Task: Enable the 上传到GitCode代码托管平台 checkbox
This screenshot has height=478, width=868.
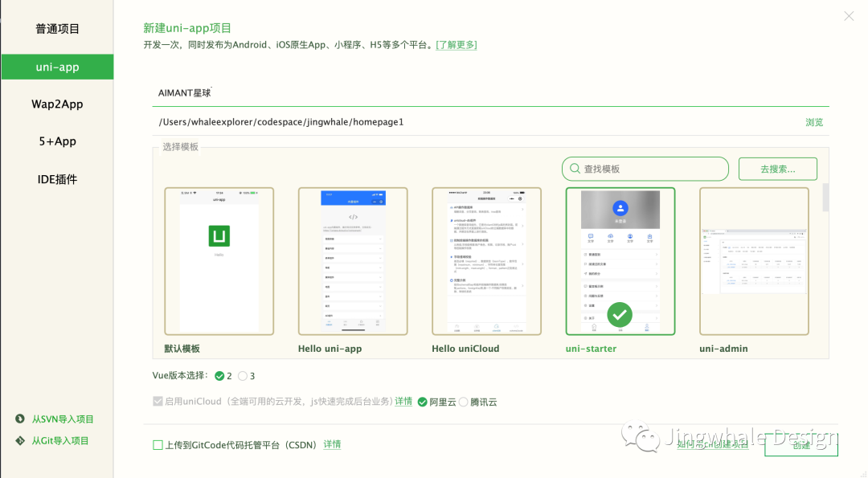Action: (158, 443)
